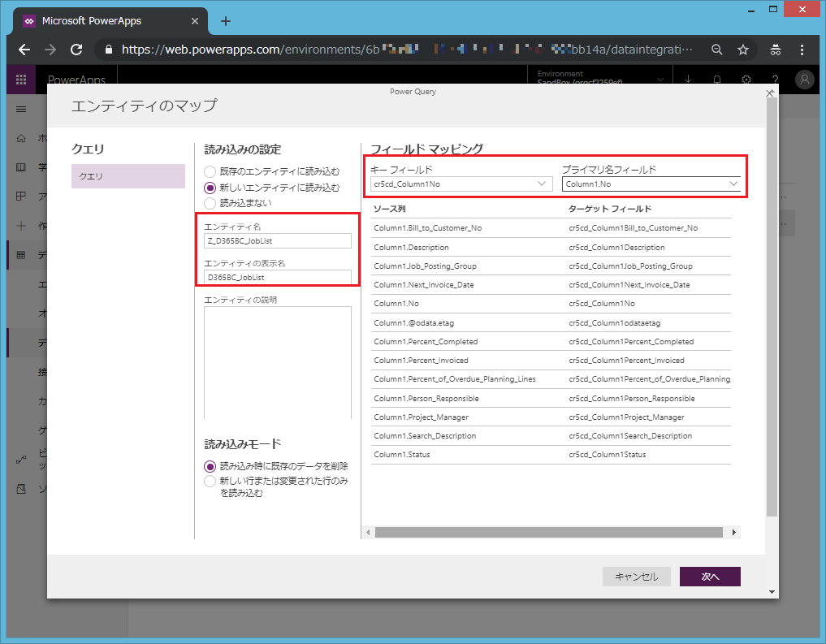Click the エンティティの表示名 input field
Screen dimensions: 826x644
[x=278, y=277]
